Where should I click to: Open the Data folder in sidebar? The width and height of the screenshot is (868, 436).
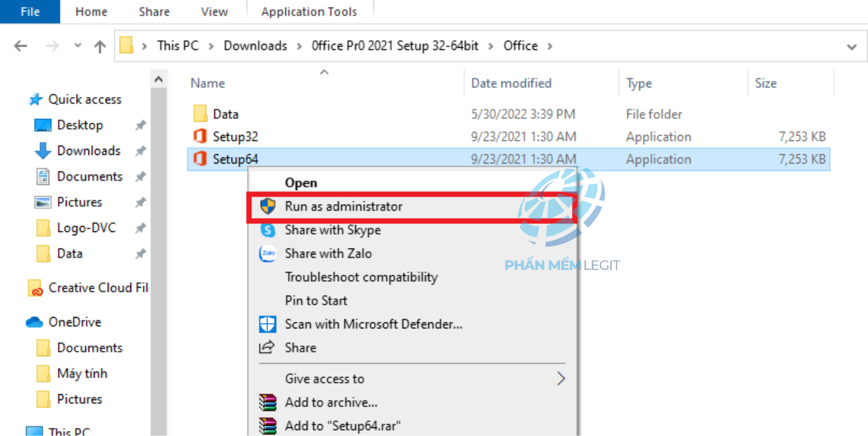click(70, 254)
